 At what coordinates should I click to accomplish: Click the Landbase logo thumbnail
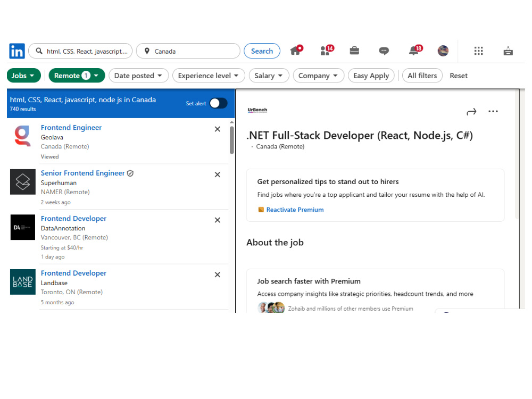[x=23, y=282]
